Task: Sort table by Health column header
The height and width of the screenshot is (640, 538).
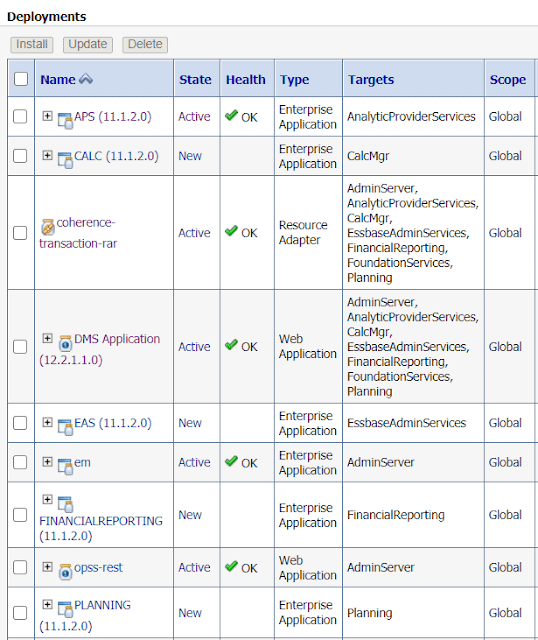Action: point(246,79)
